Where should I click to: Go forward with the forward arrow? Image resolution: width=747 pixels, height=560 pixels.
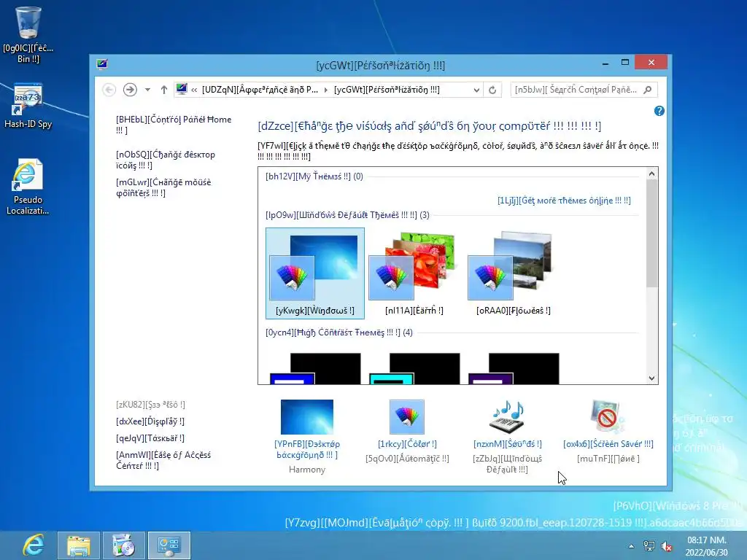[x=130, y=90]
